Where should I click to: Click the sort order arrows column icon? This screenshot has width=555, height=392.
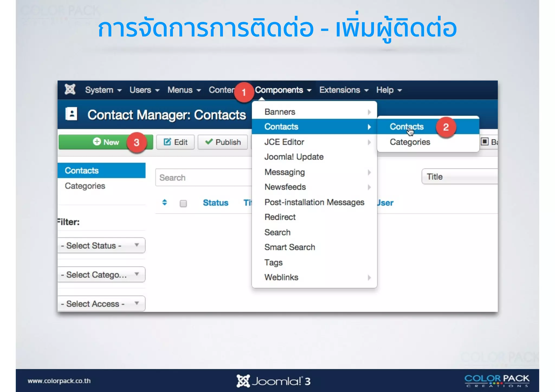164,202
